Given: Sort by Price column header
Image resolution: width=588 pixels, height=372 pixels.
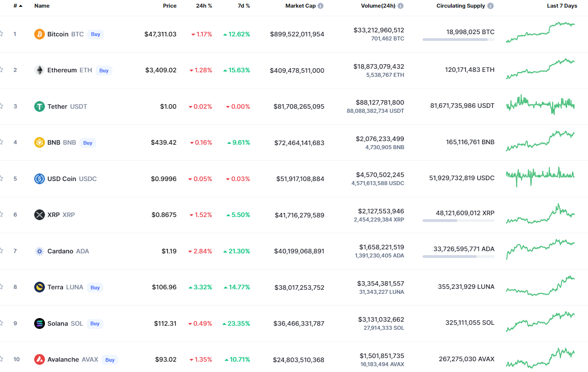Looking at the screenshot, I should pyautogui.click(x=169, y=6).
